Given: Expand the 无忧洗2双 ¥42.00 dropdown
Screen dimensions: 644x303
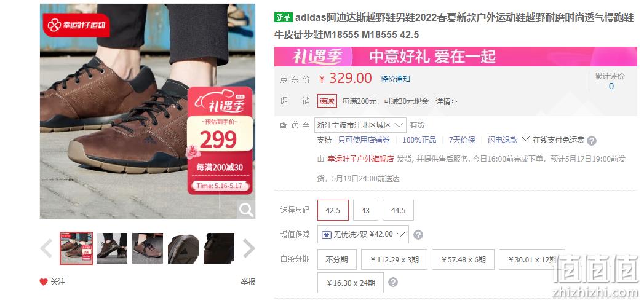Looking at the screenshot, I should pos(363,234).
